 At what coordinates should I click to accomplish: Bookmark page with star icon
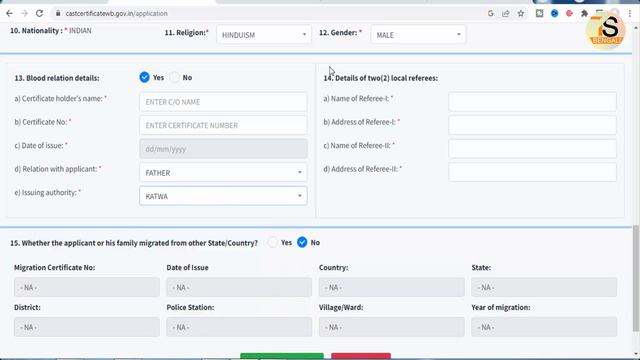(521, 13)
